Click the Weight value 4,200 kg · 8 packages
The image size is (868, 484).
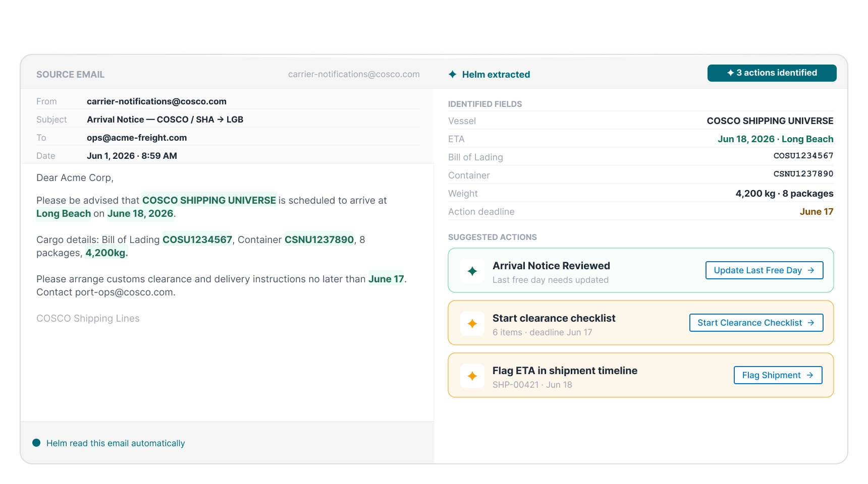[784, 194]
